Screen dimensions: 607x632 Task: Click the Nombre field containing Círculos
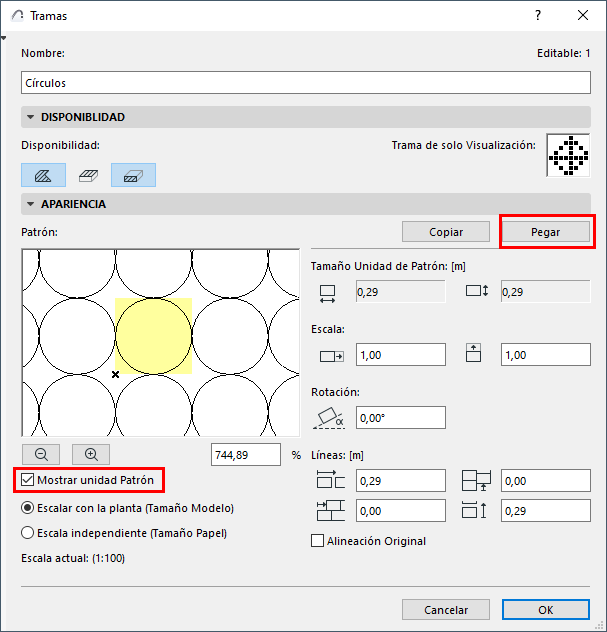click(x=306, y=83)
